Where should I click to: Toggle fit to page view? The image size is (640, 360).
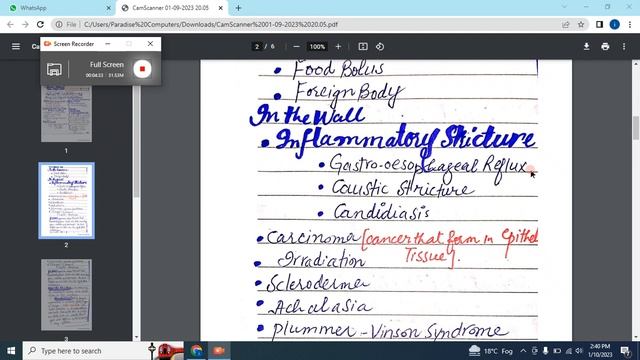363,47
